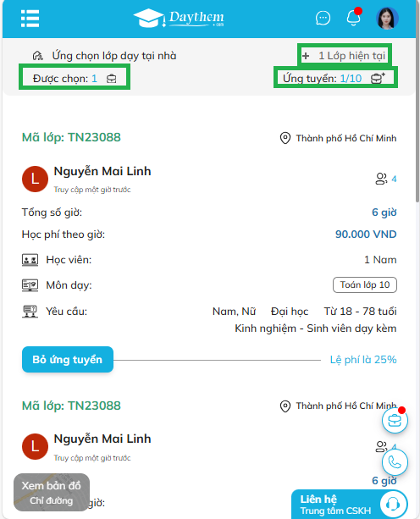Screen dimensions: 420x519
Task: Open '1 Lớp hiện tại' with plus
Action: pyautogui.click(x=345, y=56)
